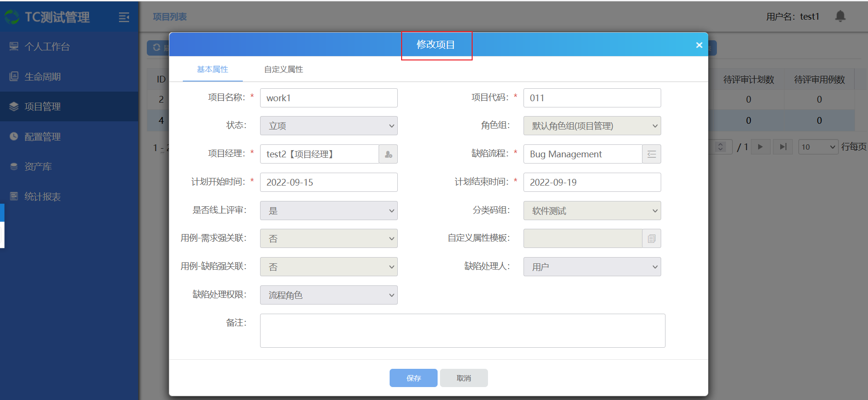Open list icon beside Bug Management field
Viewport: 868px width, 400px height.
[x=651, y=154]
